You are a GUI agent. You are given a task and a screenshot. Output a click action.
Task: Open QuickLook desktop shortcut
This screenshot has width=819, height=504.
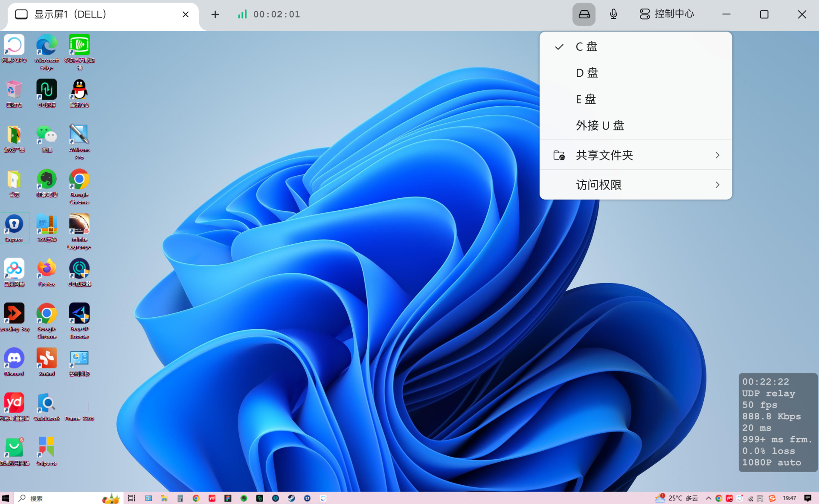[x=47, y=407]
